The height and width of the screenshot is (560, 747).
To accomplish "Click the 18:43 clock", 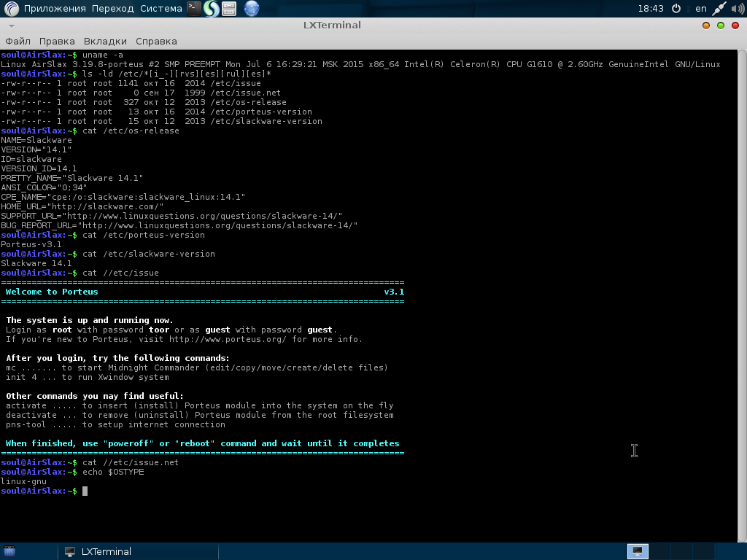I will [650, 8].
